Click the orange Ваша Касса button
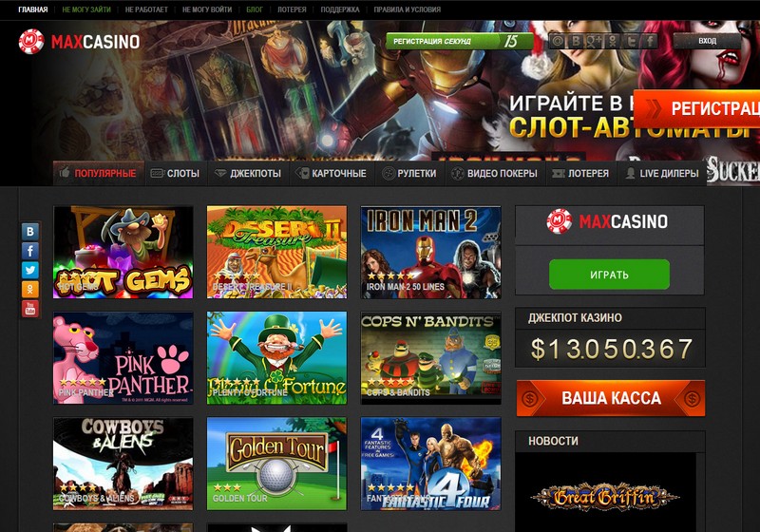The width and height of the screenshot is (760, 532). [x=611, y=398]
